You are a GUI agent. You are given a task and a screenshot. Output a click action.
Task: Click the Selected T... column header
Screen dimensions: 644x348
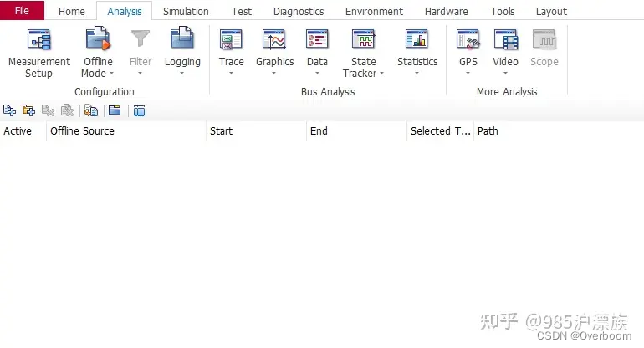440,131
